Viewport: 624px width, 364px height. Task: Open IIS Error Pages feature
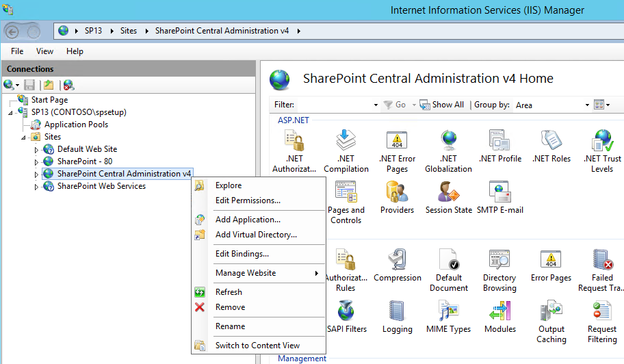click(551, 265)
